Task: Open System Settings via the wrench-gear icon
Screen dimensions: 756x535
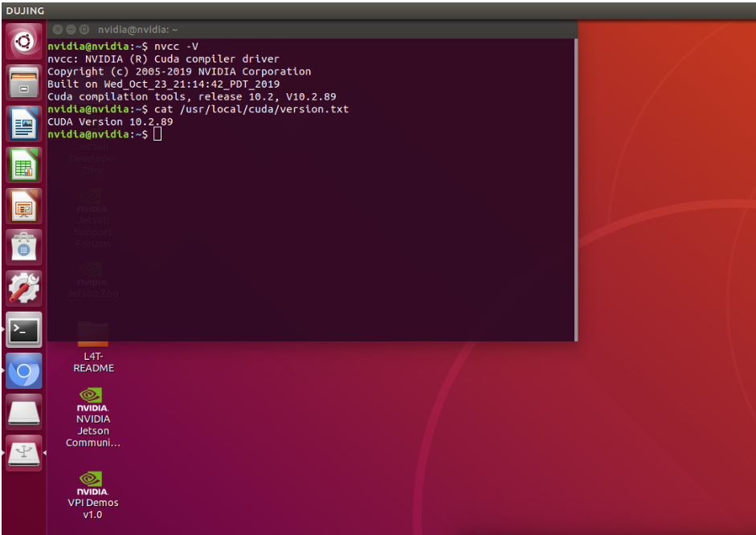Action: 23,288
